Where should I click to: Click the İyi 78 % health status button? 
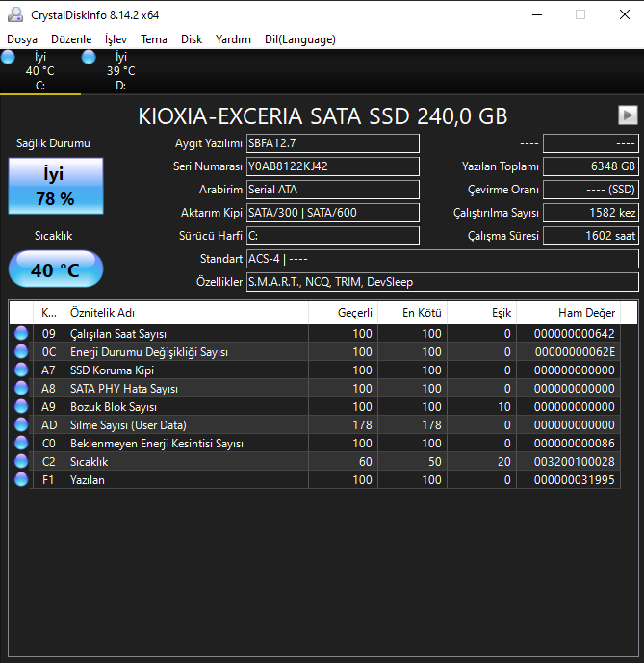click(56, 186)
